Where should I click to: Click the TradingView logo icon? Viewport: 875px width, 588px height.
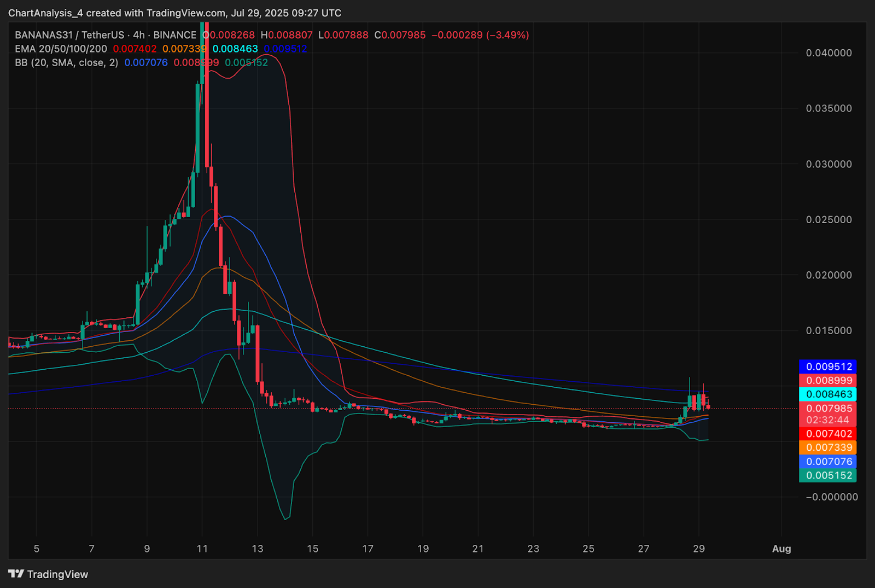tap(16, 574)
